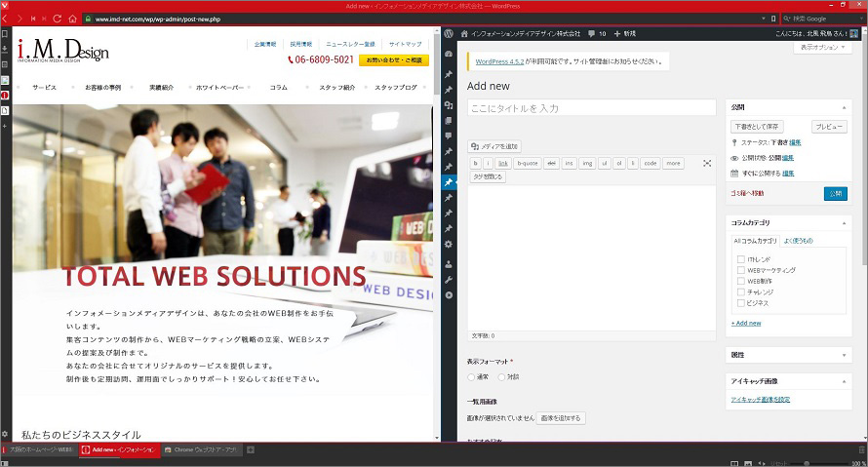Collapse the アイキャッチ画像 box

pyautogui.click(x=844, y=381)
